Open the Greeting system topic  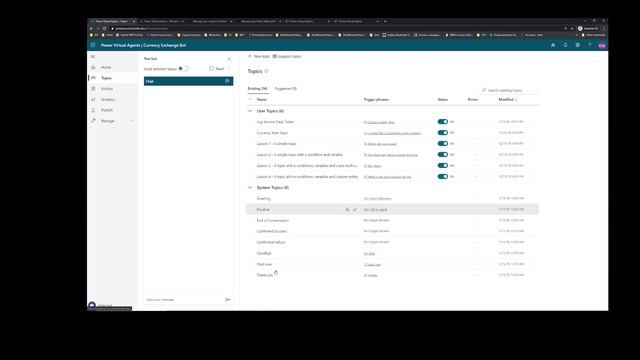pos(264,198)
